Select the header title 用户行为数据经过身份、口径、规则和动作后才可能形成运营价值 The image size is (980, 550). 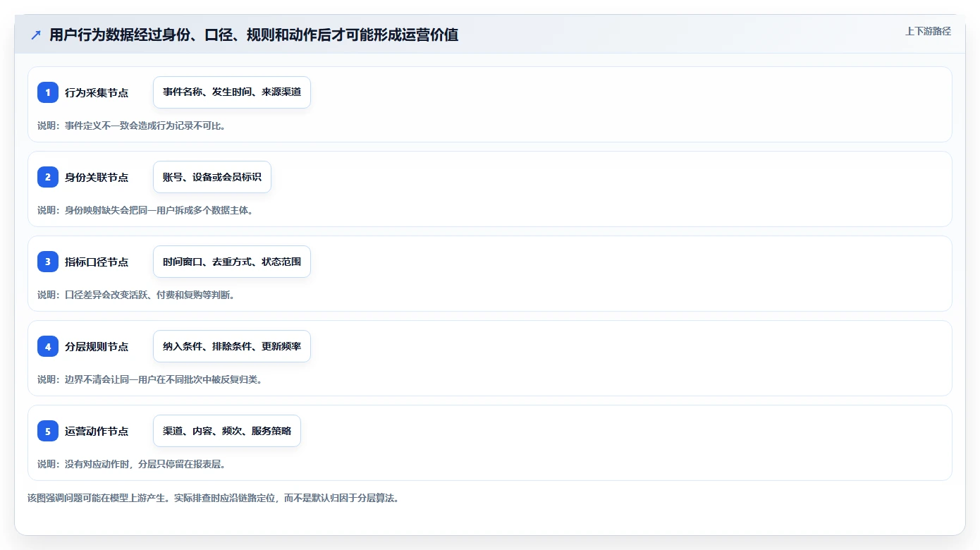coord(254,35)
